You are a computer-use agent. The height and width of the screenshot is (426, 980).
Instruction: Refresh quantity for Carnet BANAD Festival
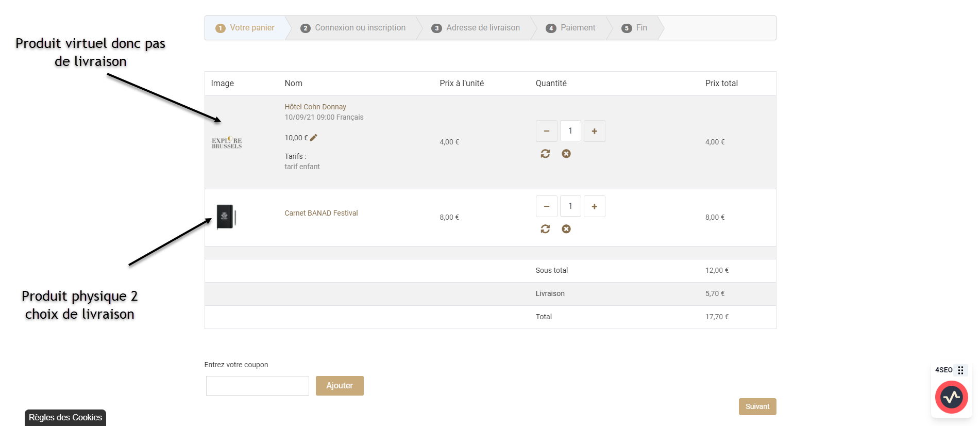click(x=545, y=229)
